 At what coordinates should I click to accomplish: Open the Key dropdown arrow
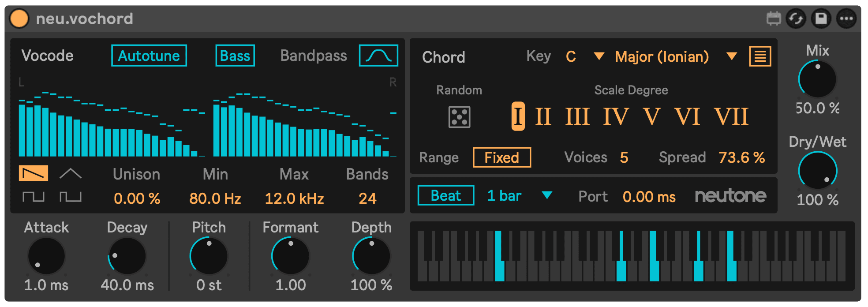pyautogui.click(x=599, y=56)
